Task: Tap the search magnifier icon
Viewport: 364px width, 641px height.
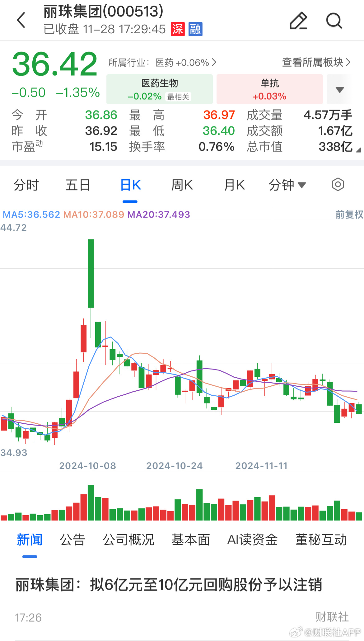Action: (334, 21)
